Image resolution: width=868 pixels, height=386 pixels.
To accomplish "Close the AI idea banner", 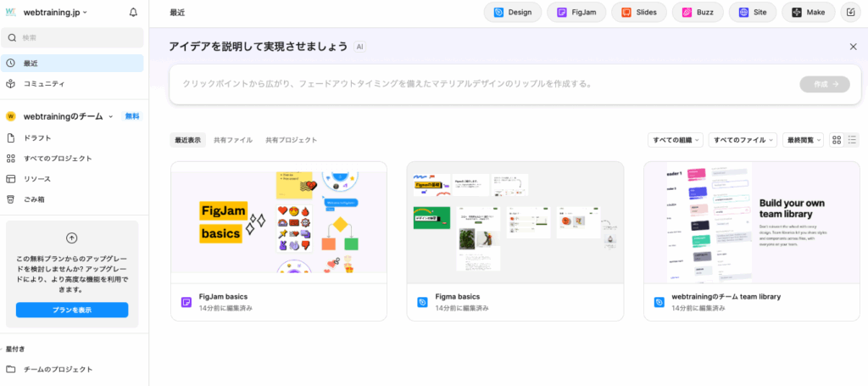I will (853, 47).
